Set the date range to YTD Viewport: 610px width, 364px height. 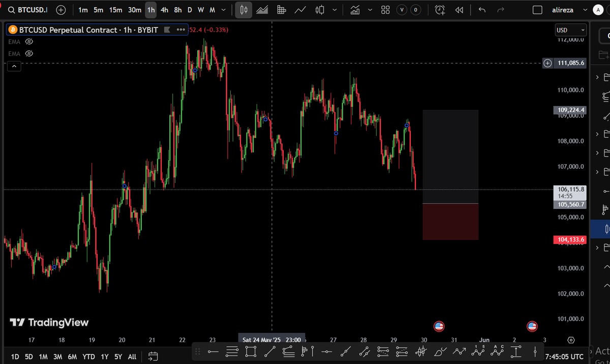(89, 356)
